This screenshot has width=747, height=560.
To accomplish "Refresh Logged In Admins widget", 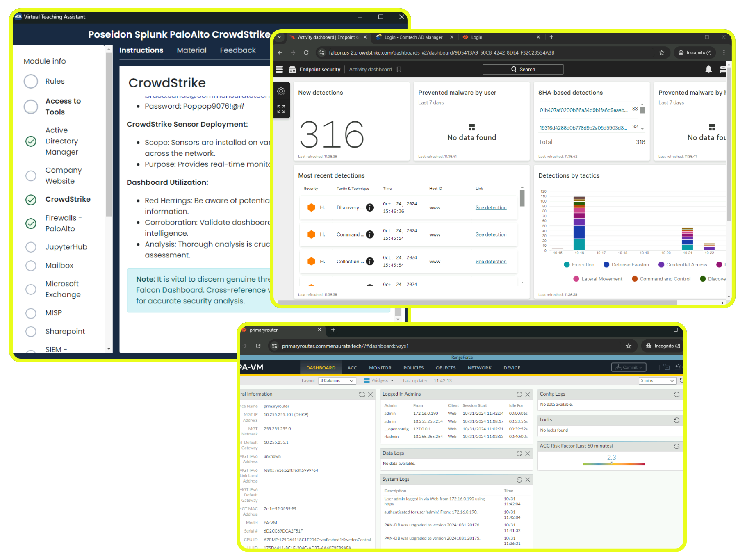I will (519, 394).
